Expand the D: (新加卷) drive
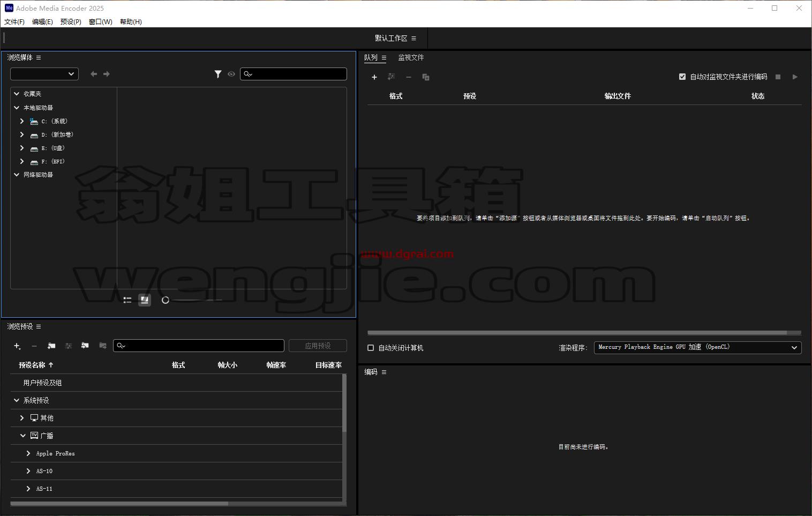 22,134
